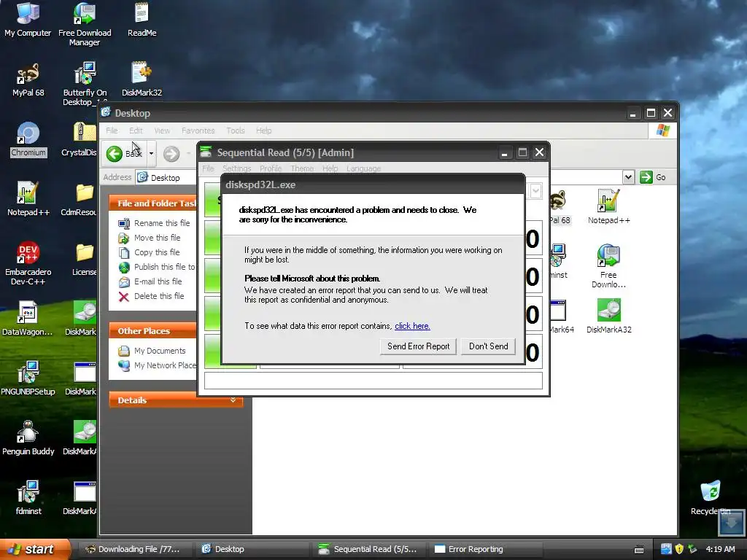Click E-mail this file task
747x560 pixels.
(150, 281)
